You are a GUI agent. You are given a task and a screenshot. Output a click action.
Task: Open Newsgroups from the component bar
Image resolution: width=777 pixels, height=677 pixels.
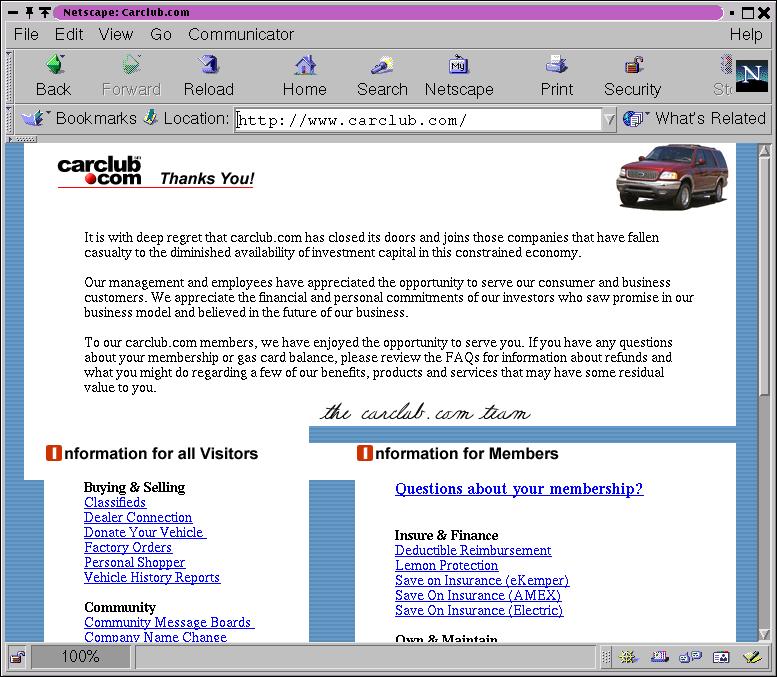[x=690, y=657]
